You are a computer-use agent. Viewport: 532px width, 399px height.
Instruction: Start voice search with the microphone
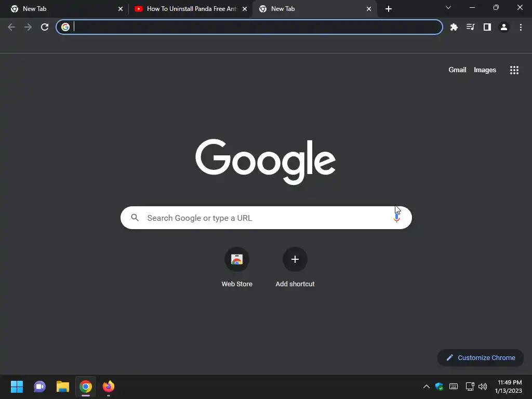(396, 218)
